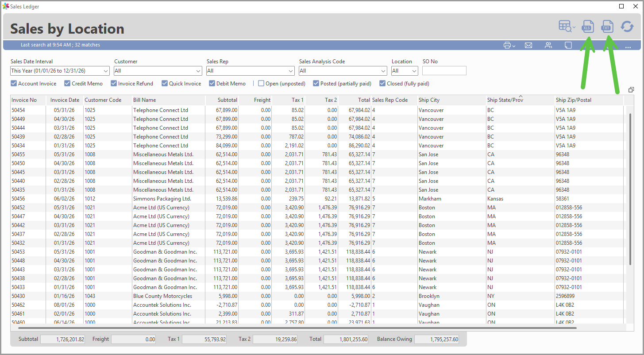Click the 2596899 zip code cell
The width and height of the screenshot is (644, 355).
point(589,296)
